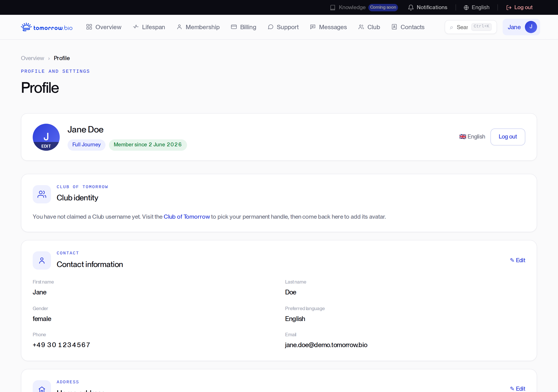Click the search magnifier icon
The height and width of the screenshot is (392, 558).
point(451,27)
